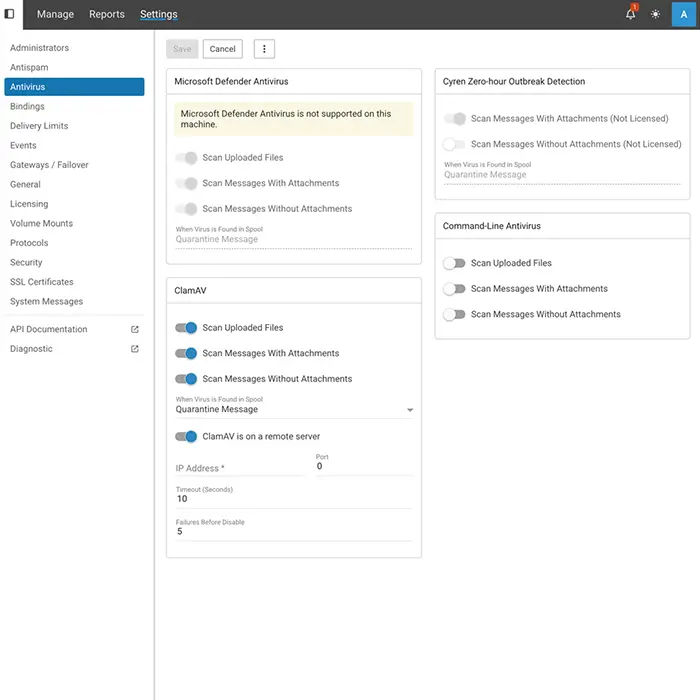Open Security settings
Viewport: 700px width, 700px height.
click(74, 262)
